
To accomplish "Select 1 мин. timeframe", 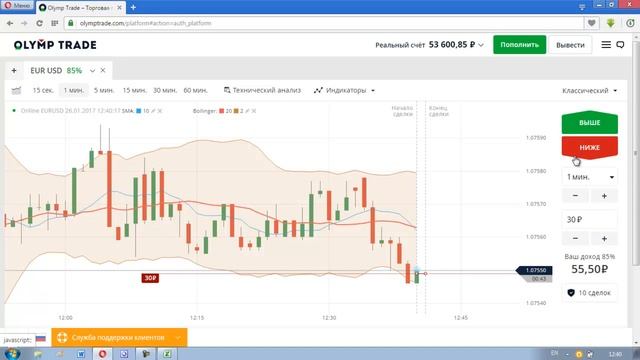I will (x=73, y=90).
